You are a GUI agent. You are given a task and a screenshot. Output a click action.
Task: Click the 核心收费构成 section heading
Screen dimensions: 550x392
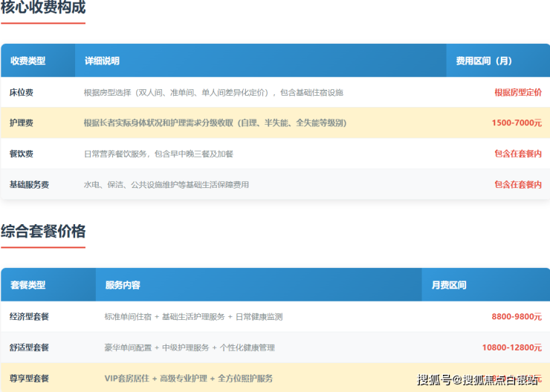(x=43, y=8)
